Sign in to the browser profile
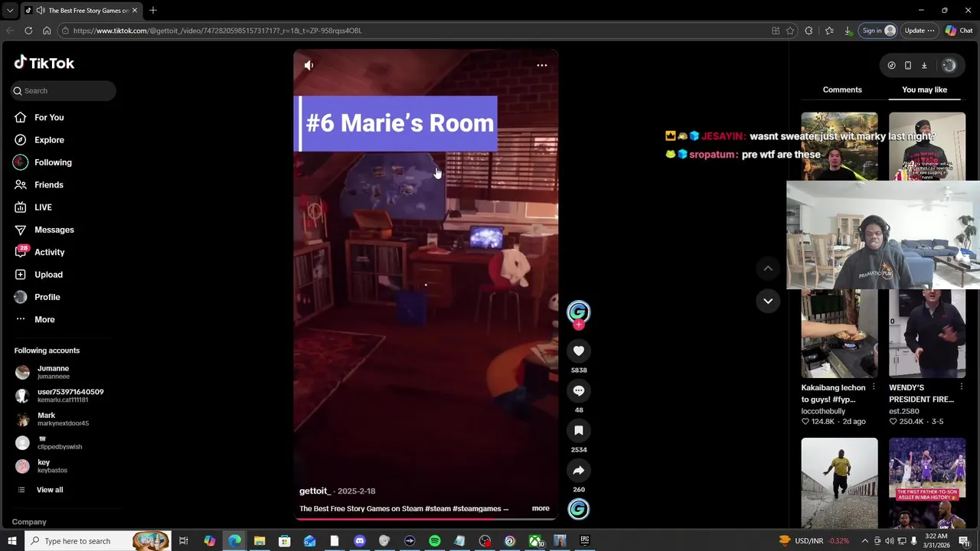Screen dimensions: 980x551 click(878, 31)
